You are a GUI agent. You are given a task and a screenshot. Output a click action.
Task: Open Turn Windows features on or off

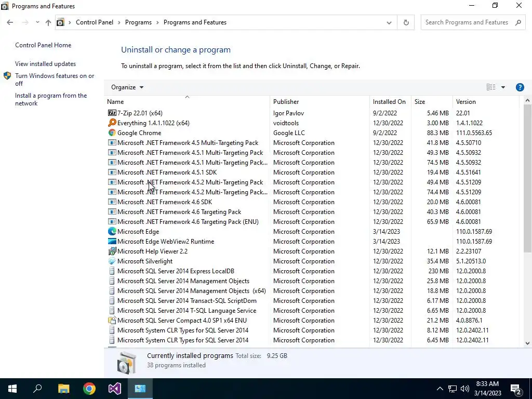tap(55, 79)
